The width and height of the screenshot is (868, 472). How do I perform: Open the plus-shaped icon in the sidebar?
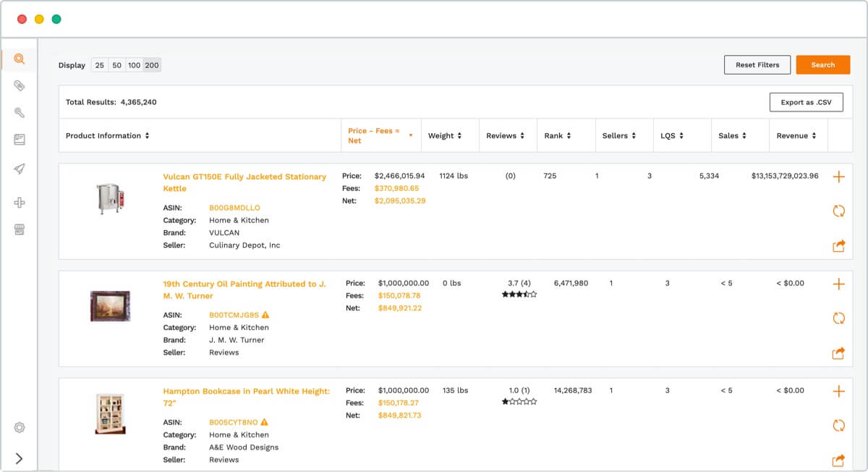click(x=20, y=203)
